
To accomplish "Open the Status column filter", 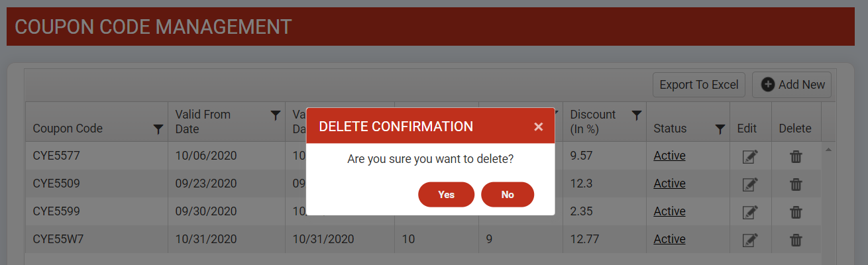I will tap(720, 130).
